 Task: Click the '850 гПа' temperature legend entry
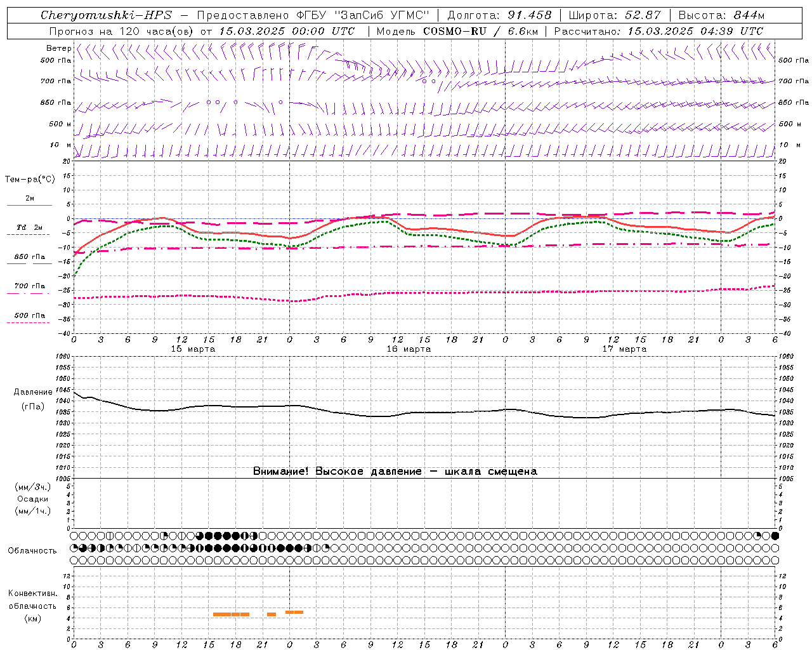pyautogui.click(x=29, y=257)
